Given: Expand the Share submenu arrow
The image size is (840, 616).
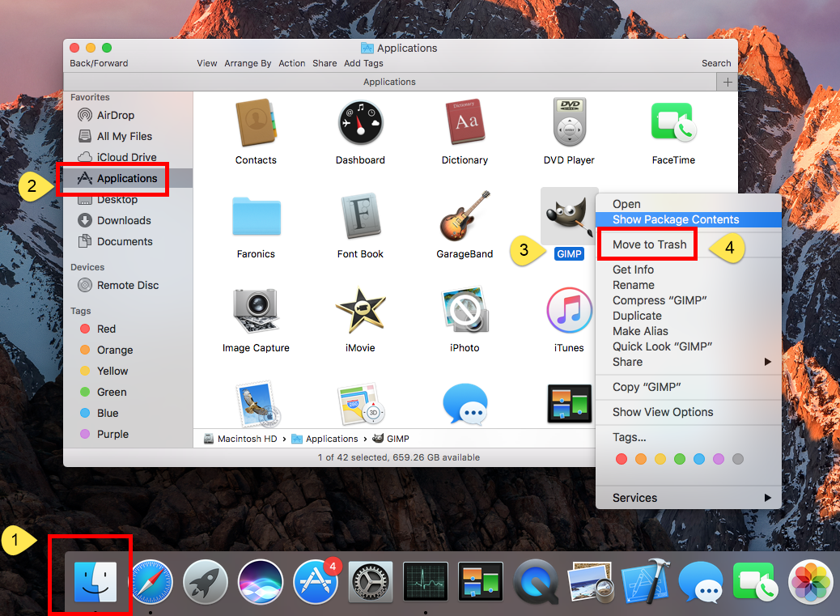Looking at the screenshot, I should click(x=767, y=362).
